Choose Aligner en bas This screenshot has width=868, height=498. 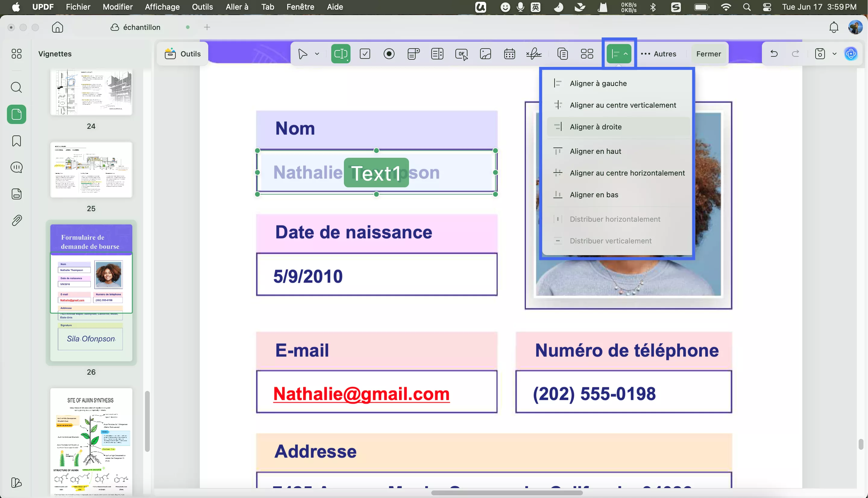618,195
